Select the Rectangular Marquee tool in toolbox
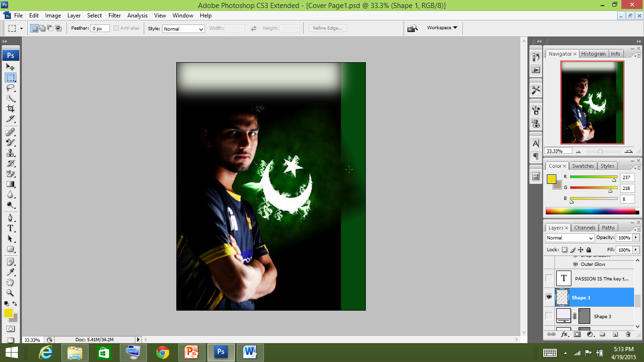The width and height of the screenshot is (644, 362). click(10, 77)
